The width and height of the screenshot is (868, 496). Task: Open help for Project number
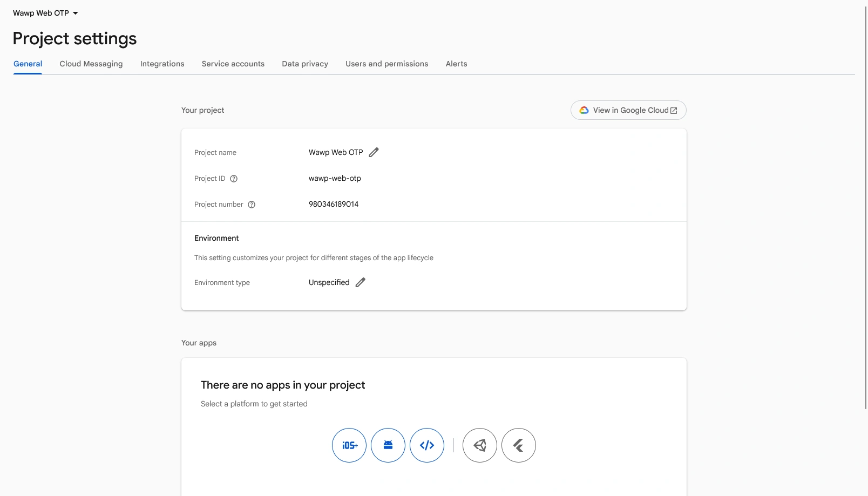(252, 205)
